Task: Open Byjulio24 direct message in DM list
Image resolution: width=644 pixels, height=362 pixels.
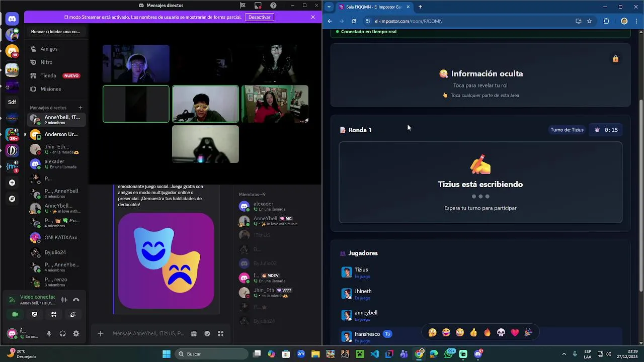Action: click(55, 252)
